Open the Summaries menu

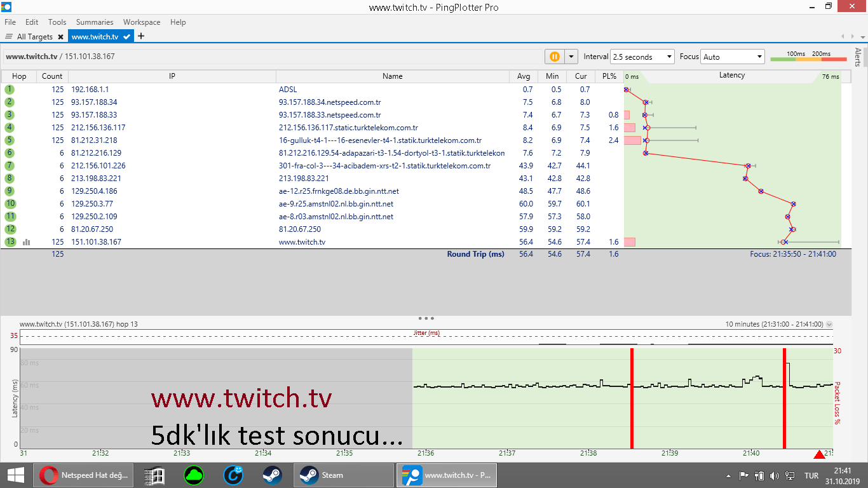coord(95,22)
